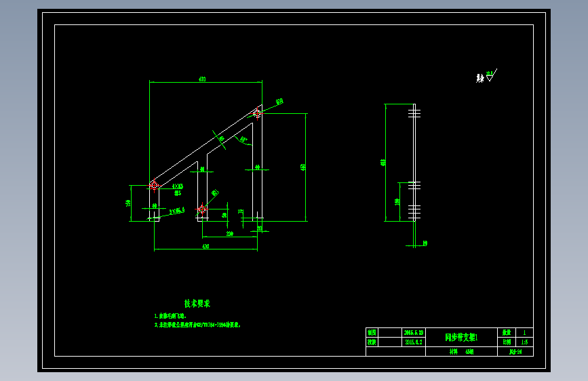This screenshot has height=381, width=588.
Task: Click the red hole center mark at top corner
Action: pos(257,113)
